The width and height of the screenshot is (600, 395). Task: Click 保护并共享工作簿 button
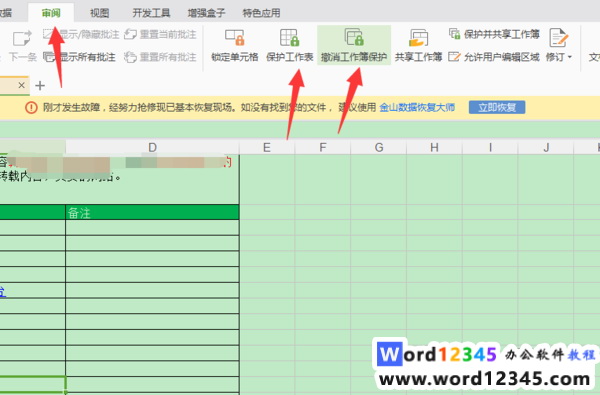tap(494, 34)
